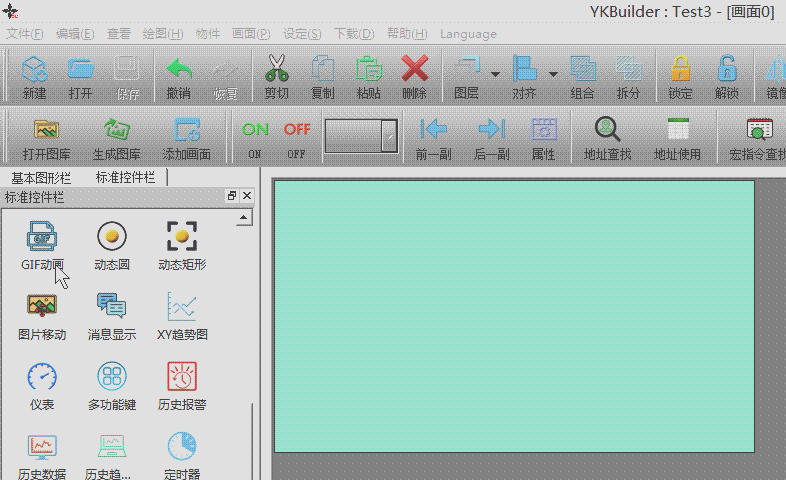This screenshot has width=786, height=480.
Task: Expand the 图层 layer dropdown arrow
Action: point(495,75)
